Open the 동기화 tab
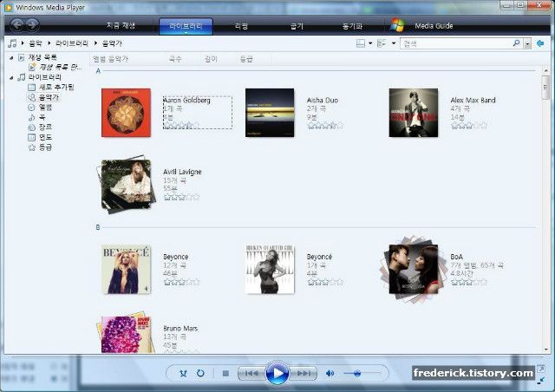The image size is (555, 392). [x=352, y=26]
